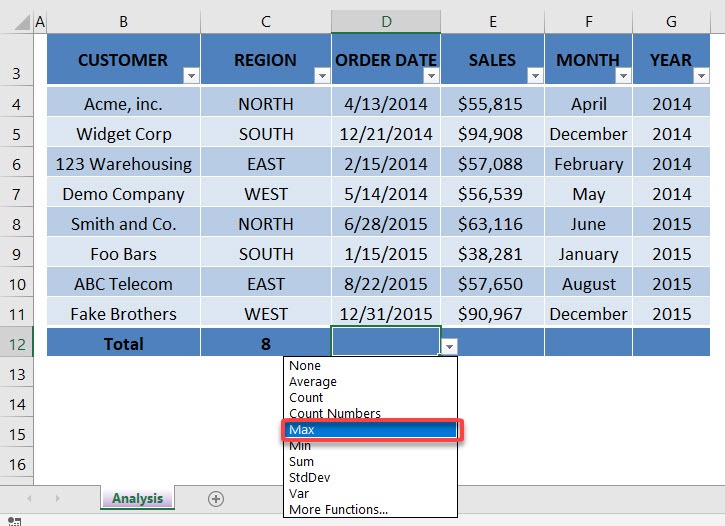Click the 4/13/2014 order date cell
Image resolution: width=725 pixels, height=526 pixels.
pos(386,104)
